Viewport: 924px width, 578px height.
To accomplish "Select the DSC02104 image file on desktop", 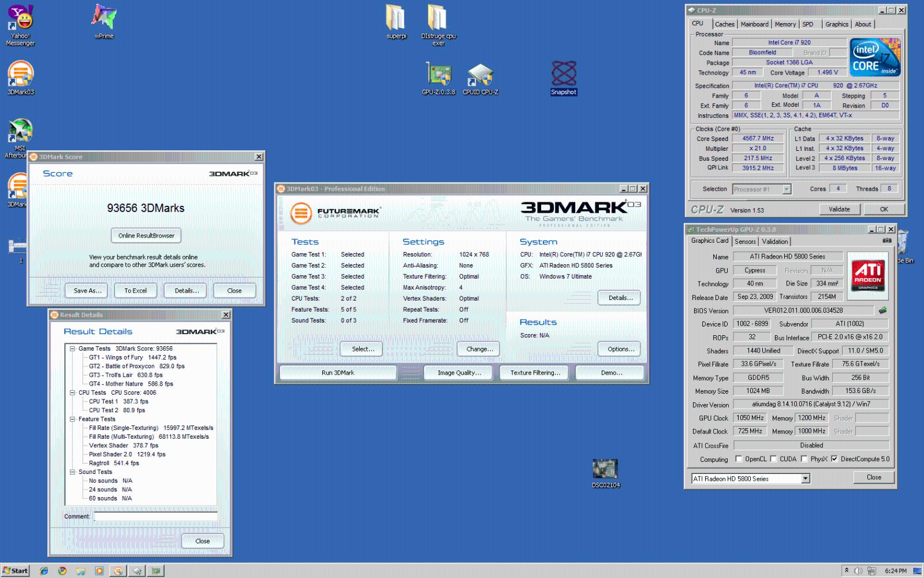I will pos(606,474).
